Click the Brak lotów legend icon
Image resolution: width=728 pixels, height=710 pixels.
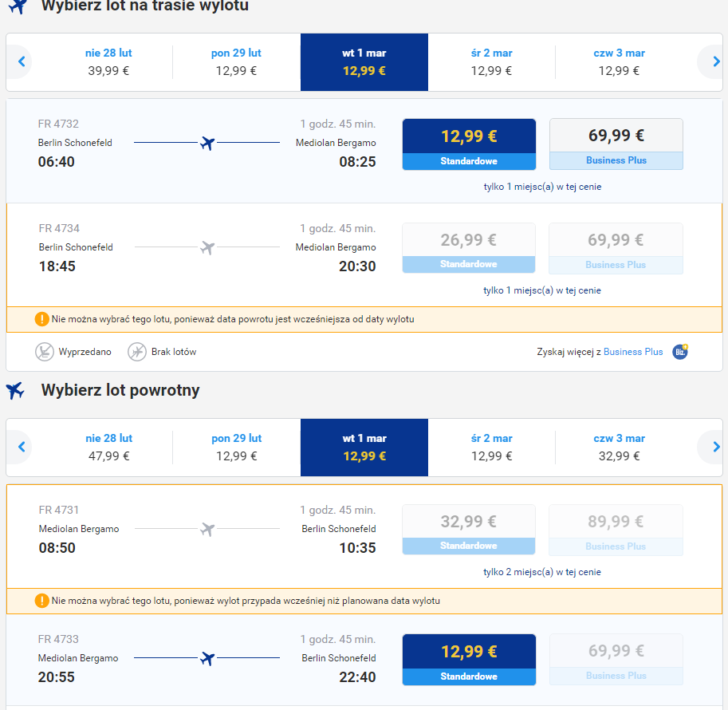pyautogui.click(x=137, y=352)
